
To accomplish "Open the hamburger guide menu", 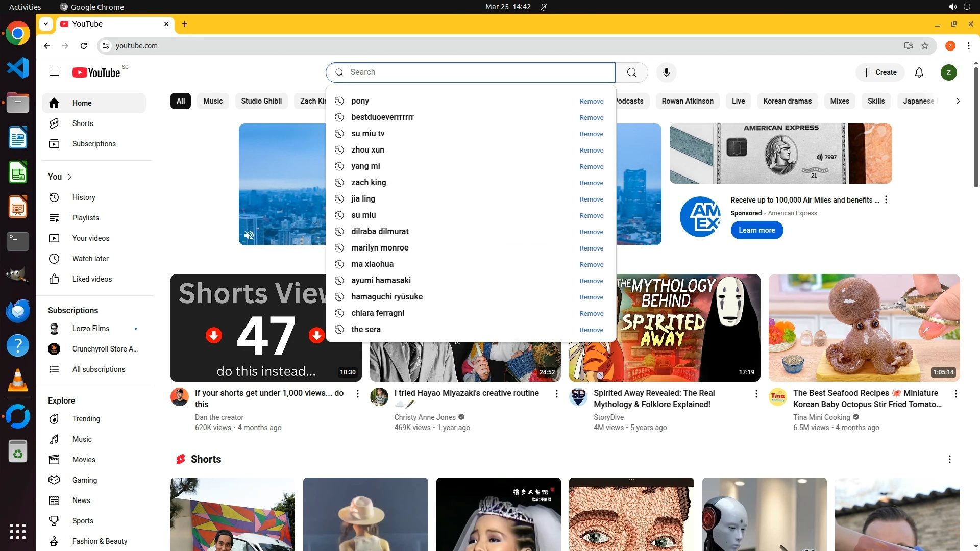I will (x=54, y=72).
